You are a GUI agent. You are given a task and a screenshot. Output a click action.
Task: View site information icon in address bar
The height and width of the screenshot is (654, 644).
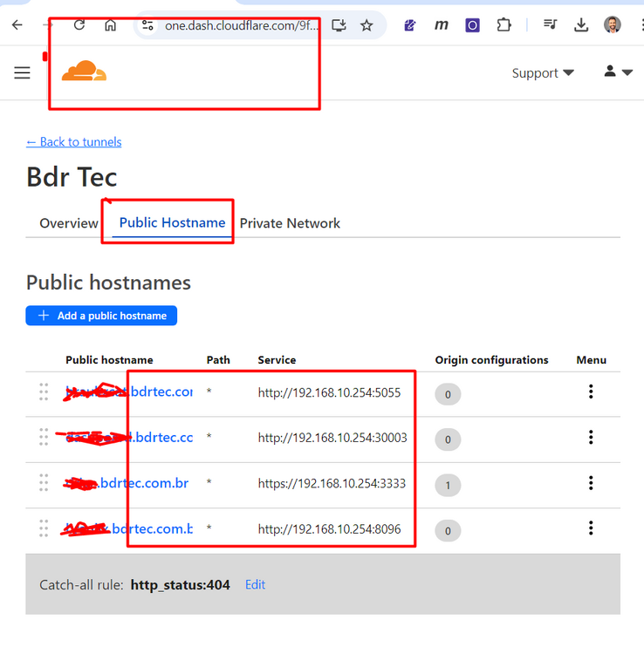point(147,25)
